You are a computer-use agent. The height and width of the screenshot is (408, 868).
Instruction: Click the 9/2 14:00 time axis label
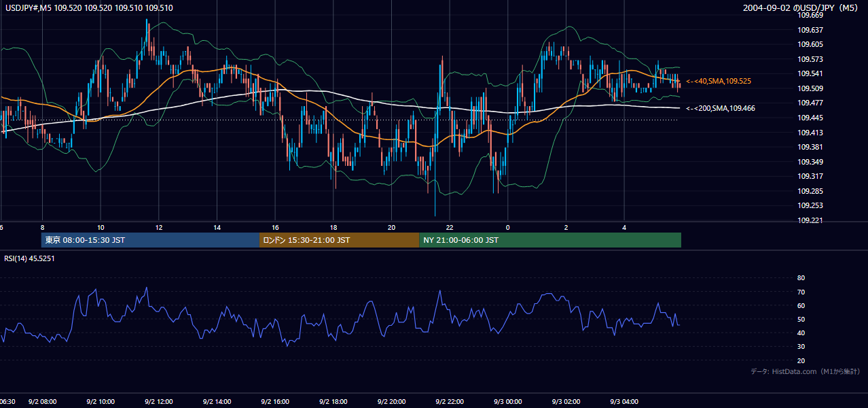[217, 402]
